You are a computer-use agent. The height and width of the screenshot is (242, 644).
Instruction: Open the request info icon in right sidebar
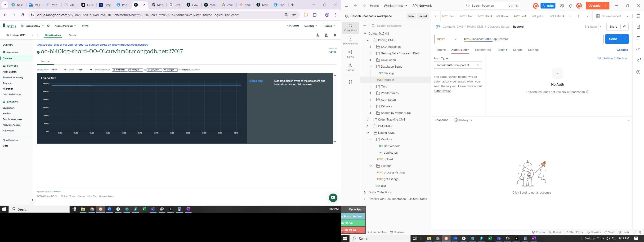coord(638,72)
